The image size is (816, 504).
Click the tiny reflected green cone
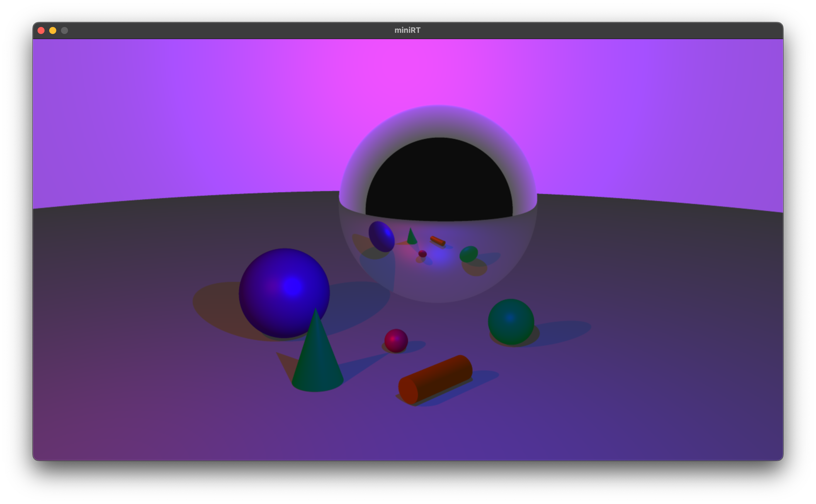click(x=412, y=237)
